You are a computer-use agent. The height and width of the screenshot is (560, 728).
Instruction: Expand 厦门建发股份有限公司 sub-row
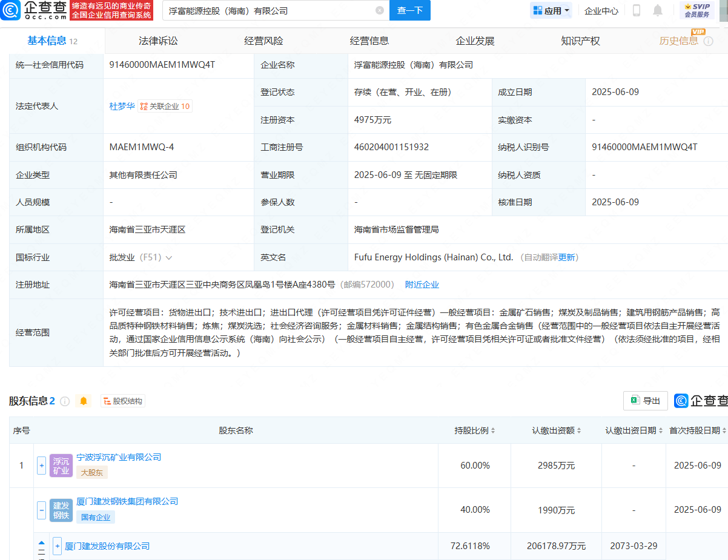[x=57, y=546]
